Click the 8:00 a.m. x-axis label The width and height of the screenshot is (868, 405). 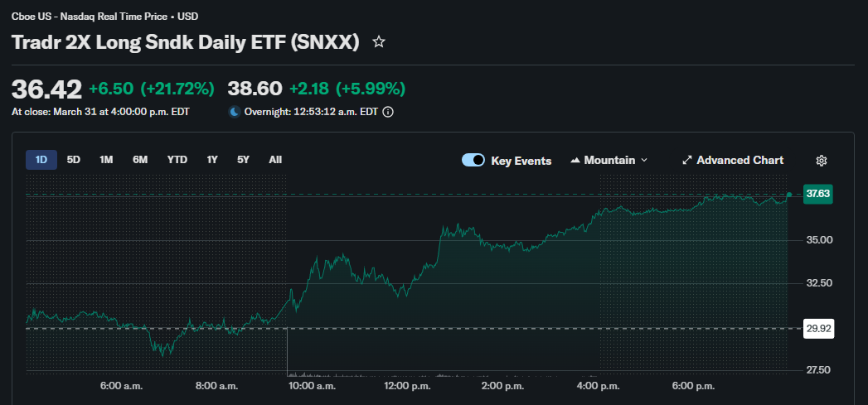pos(217,386)
